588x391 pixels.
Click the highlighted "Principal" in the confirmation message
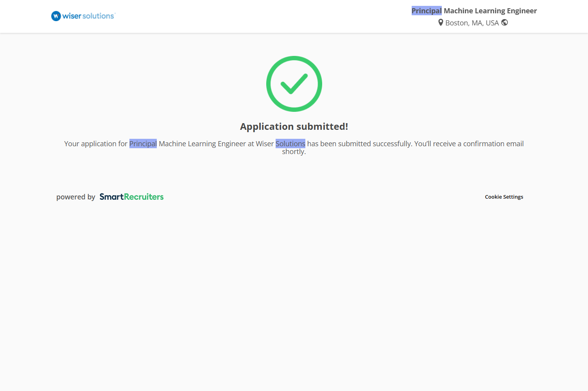tap(143, 144)
